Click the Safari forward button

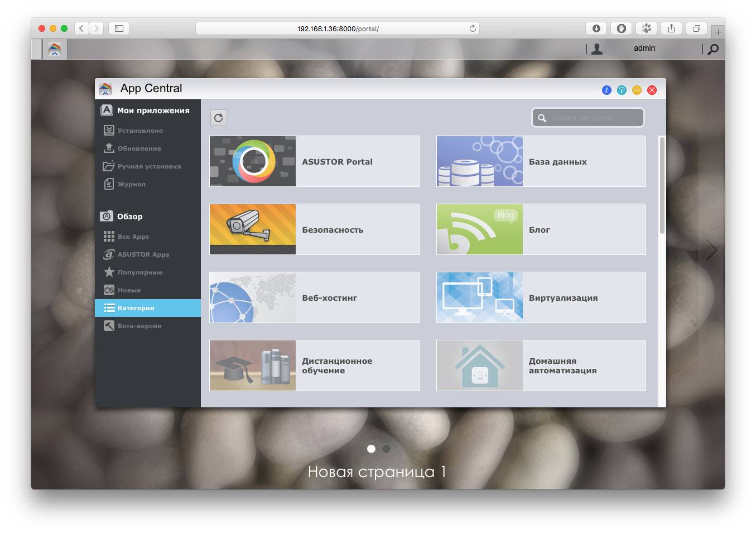pos(97,28)
